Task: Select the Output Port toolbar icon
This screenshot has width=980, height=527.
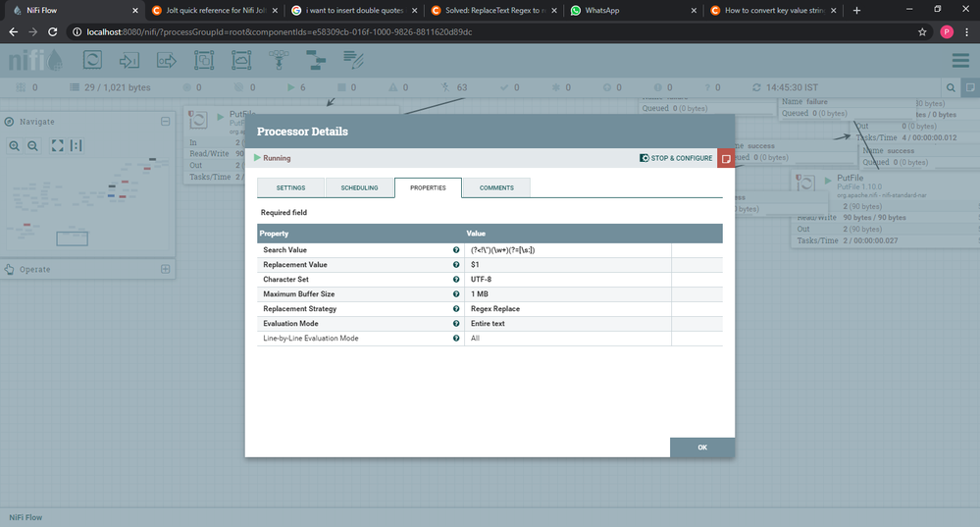Action: click(166, 60)
